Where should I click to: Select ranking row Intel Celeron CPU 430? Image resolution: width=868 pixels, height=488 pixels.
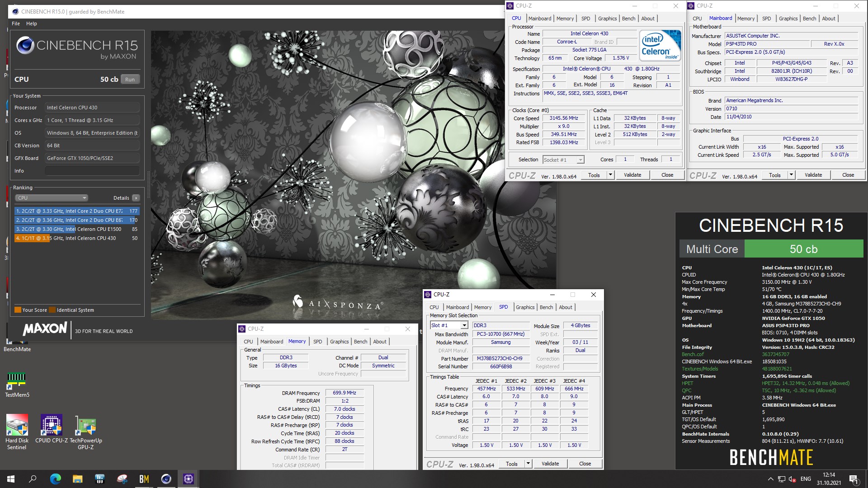point(77,238)
